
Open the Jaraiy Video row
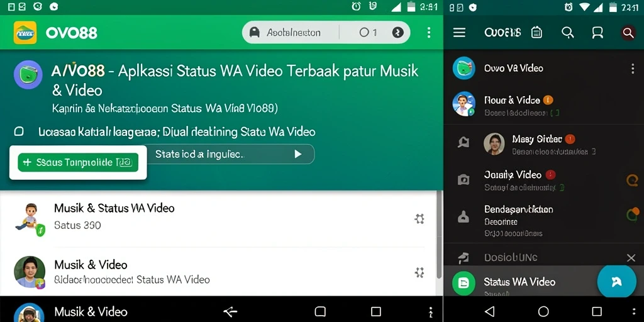(x=544, y=180)
